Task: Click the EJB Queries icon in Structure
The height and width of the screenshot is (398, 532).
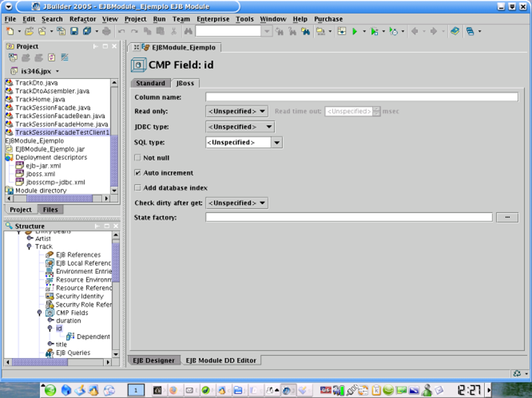Action: 50,353
